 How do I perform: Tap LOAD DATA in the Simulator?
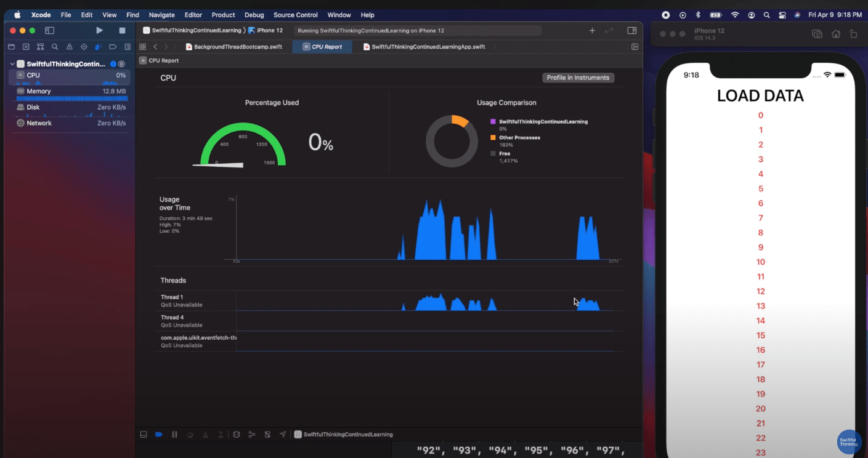(x=760, y=95)
